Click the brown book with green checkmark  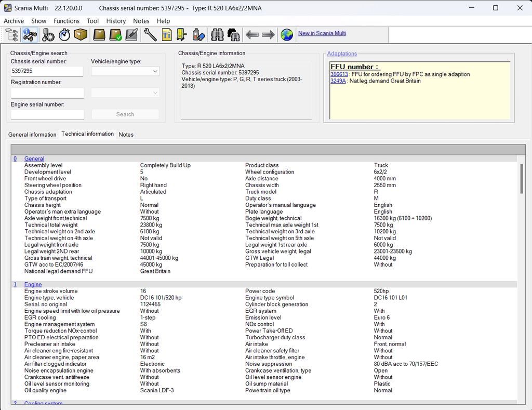(115, 35)
